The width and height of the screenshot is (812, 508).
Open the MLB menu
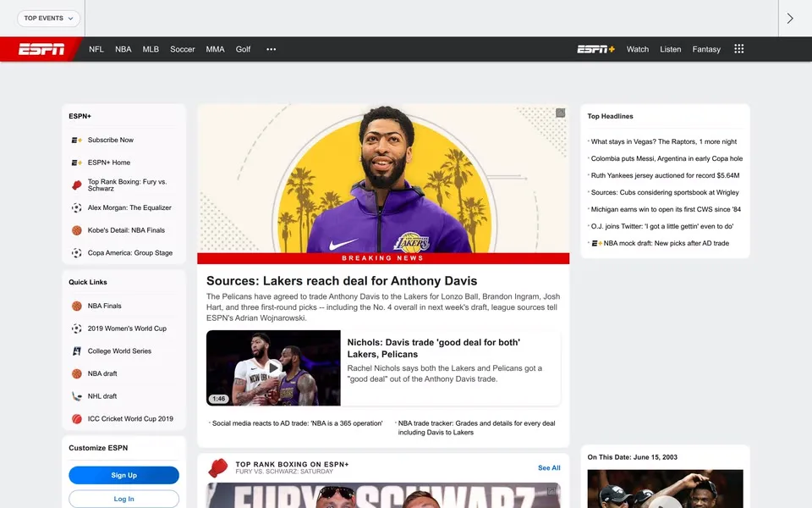point(151,49)
